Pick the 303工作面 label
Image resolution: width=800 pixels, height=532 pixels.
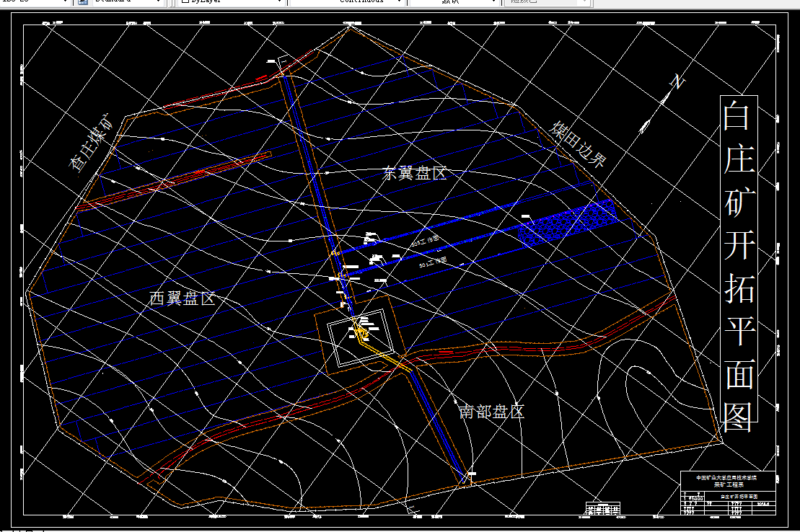pos(425,241)
